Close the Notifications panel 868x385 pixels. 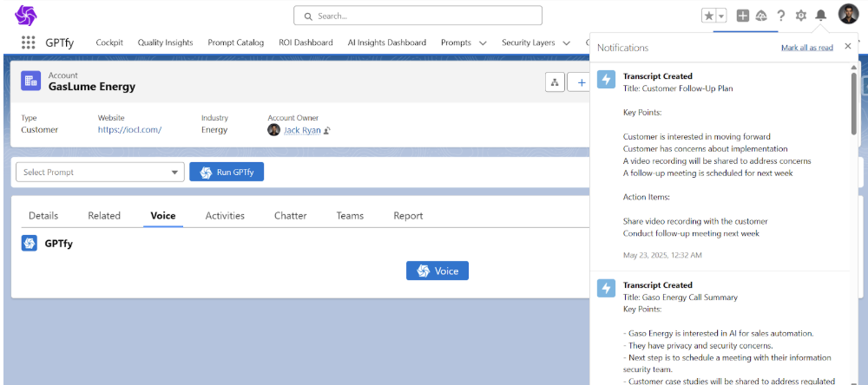847,47
